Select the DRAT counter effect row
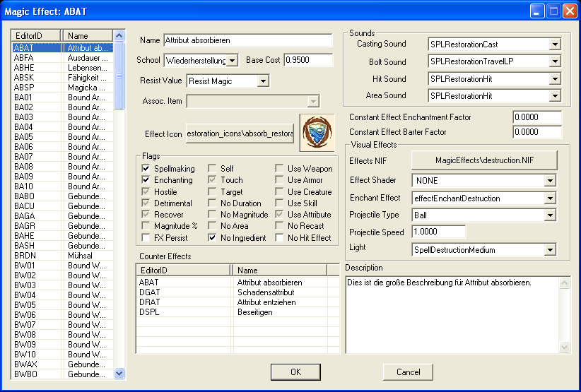Image resolution: width=581 pixels, height=392 pixels. tap(237, 302)
